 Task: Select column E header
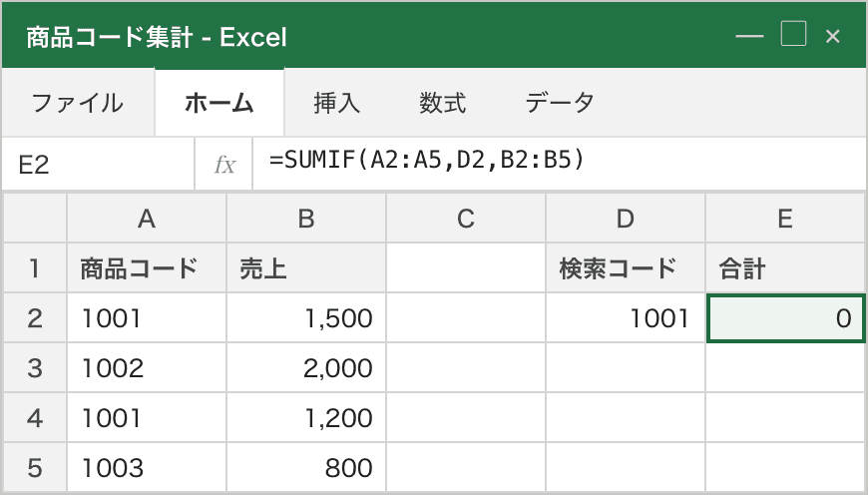[785, 219]
